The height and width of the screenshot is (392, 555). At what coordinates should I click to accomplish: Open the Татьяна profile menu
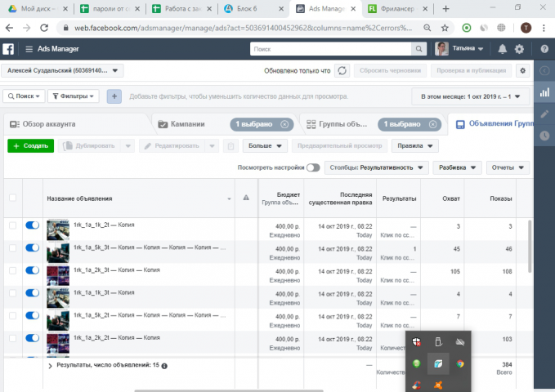coord(460,49)
